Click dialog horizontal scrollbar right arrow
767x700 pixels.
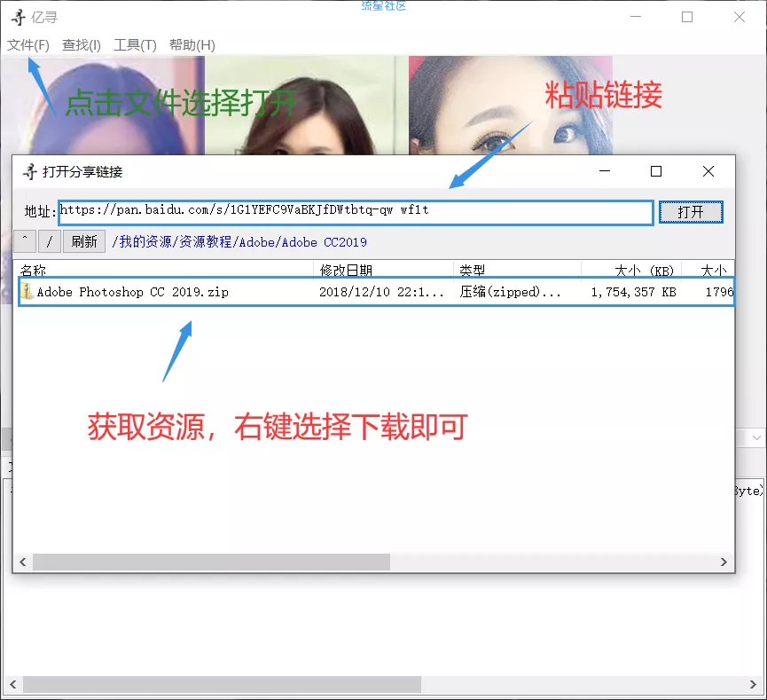pyautogui.click(x=724, y=562)
